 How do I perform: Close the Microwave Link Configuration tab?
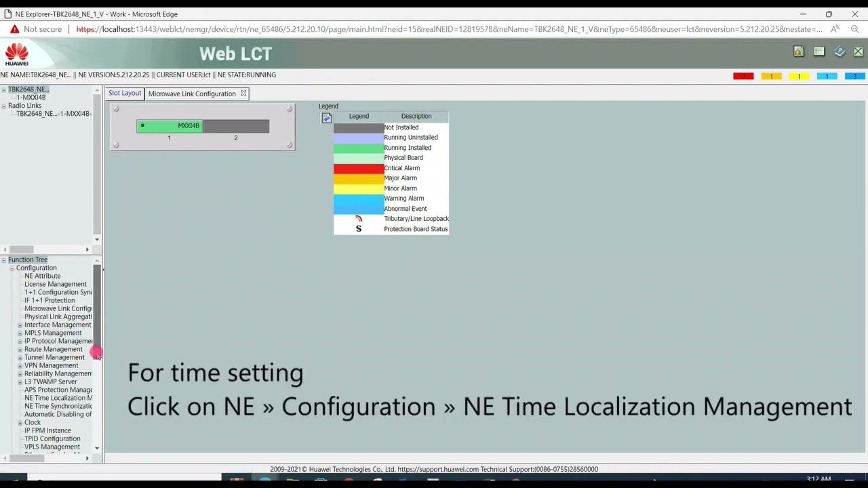tap(243, 94)
